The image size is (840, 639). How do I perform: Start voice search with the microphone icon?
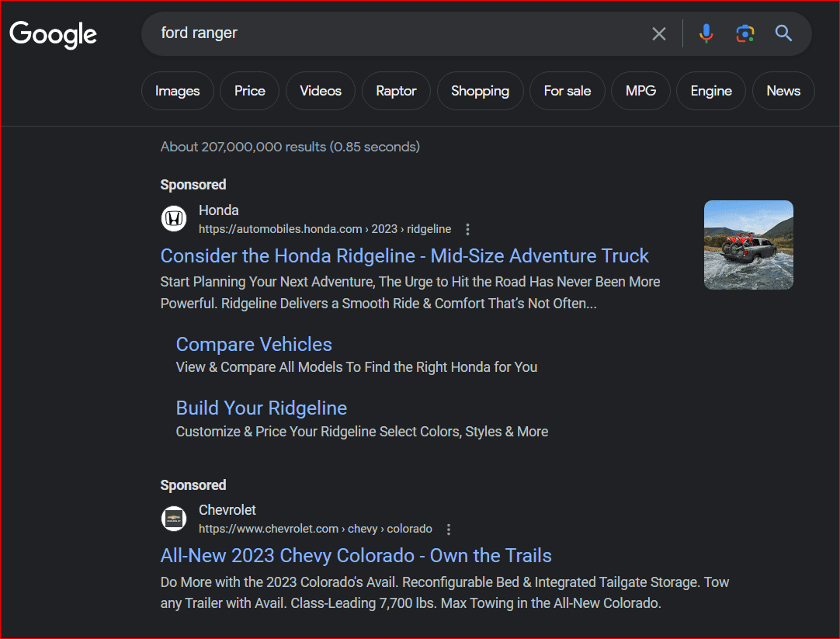706,33
